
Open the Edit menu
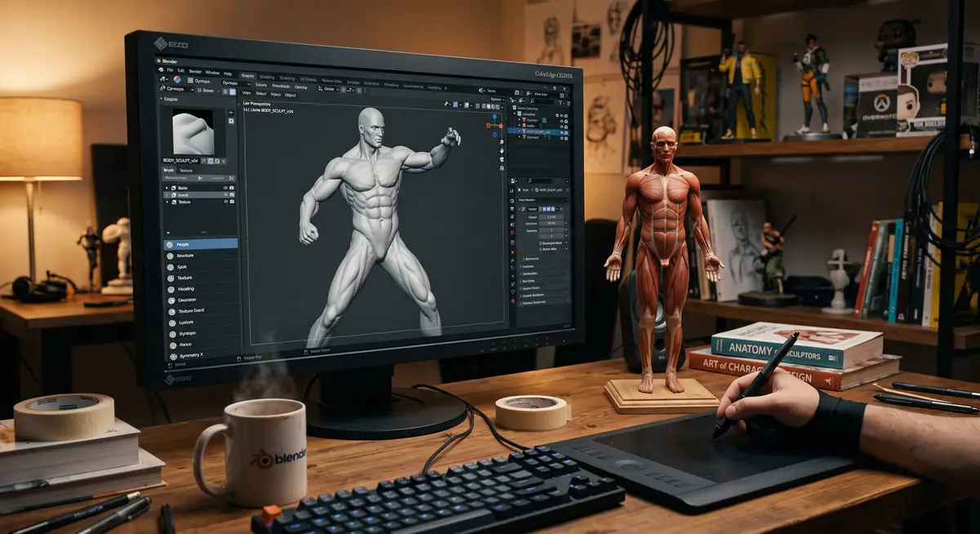click(x=181, y=71)
